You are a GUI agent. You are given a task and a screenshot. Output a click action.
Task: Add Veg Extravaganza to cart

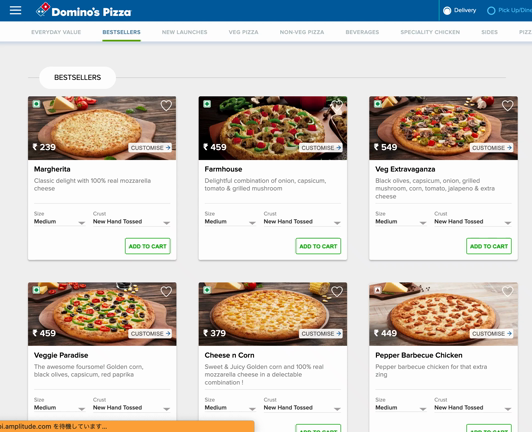489,246
